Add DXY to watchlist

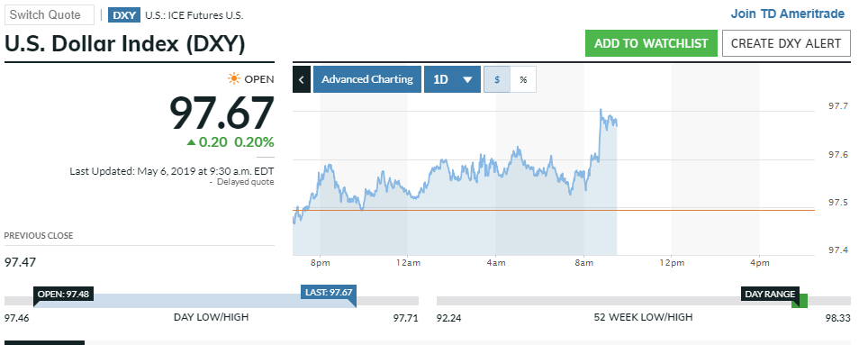pos(651,43)
